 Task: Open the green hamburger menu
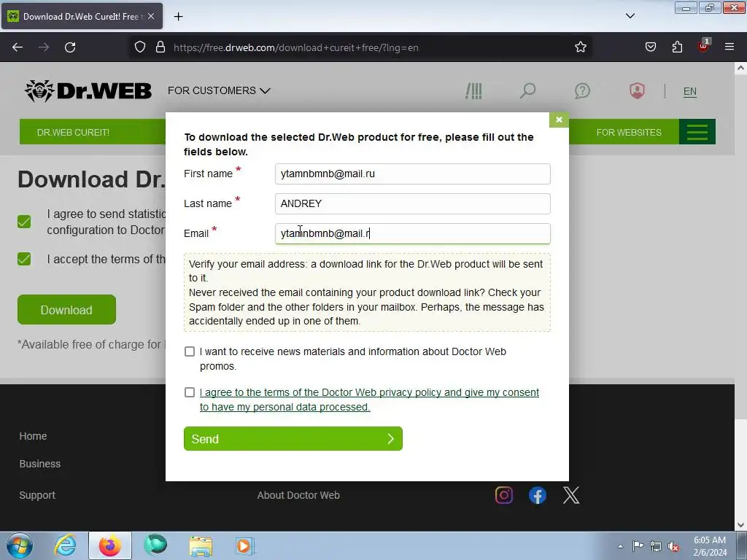point(697,132)
